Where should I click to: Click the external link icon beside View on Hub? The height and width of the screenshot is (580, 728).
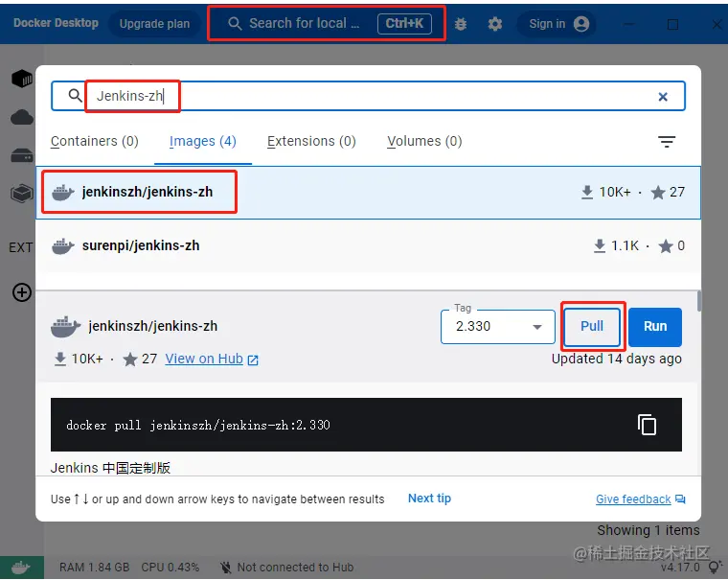click(x=253, y=360)
